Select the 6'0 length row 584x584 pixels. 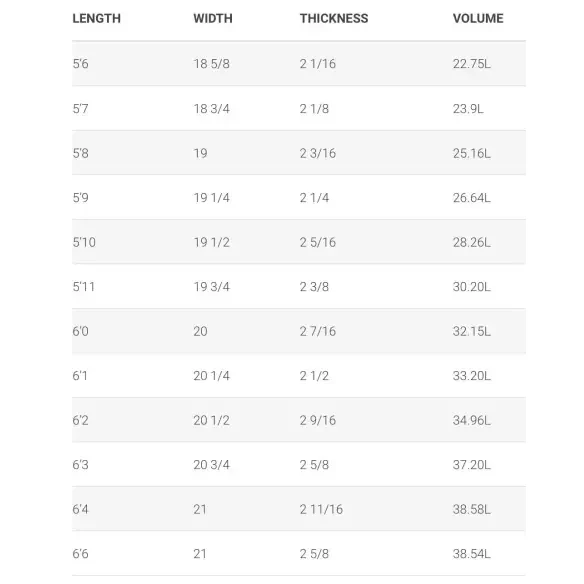coord(299,331)
